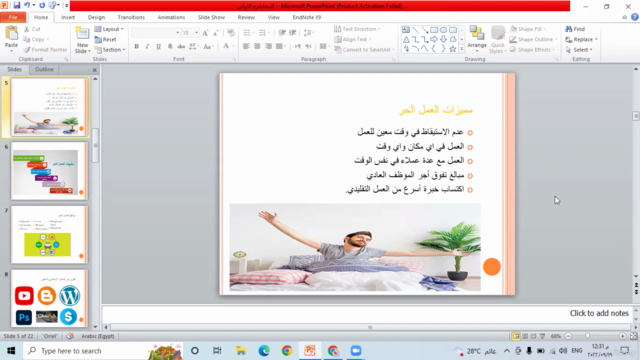This screenshot has width=640, height=360.
Task: Open the font name combo box
Action: (x=156, y=33)
